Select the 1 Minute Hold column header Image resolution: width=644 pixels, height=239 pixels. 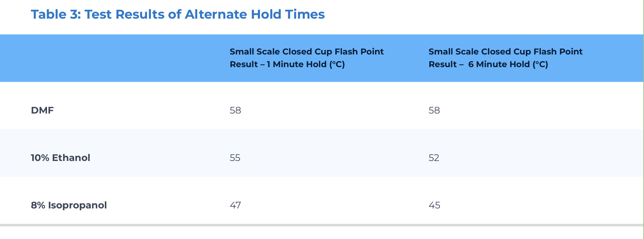click(x=307, y=58)
